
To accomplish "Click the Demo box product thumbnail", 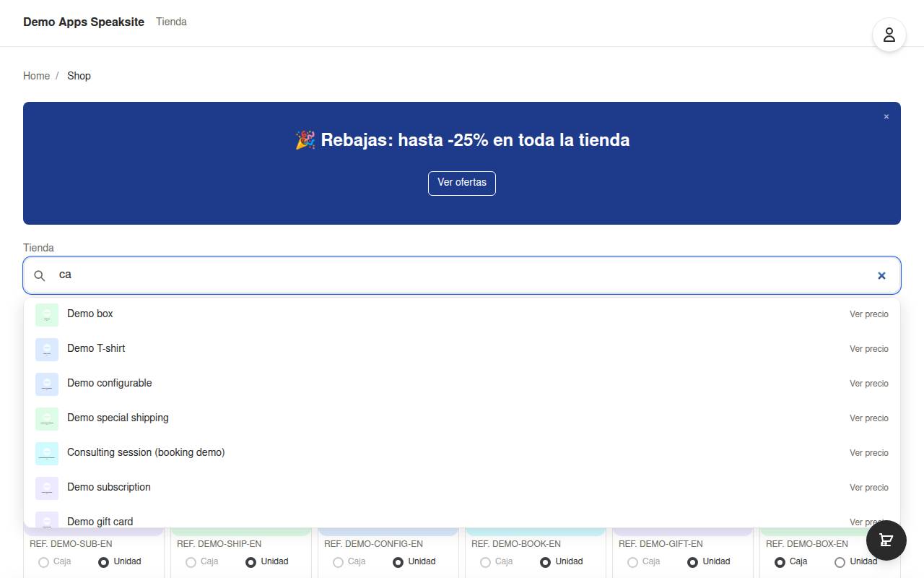I will tap(47, 314).
